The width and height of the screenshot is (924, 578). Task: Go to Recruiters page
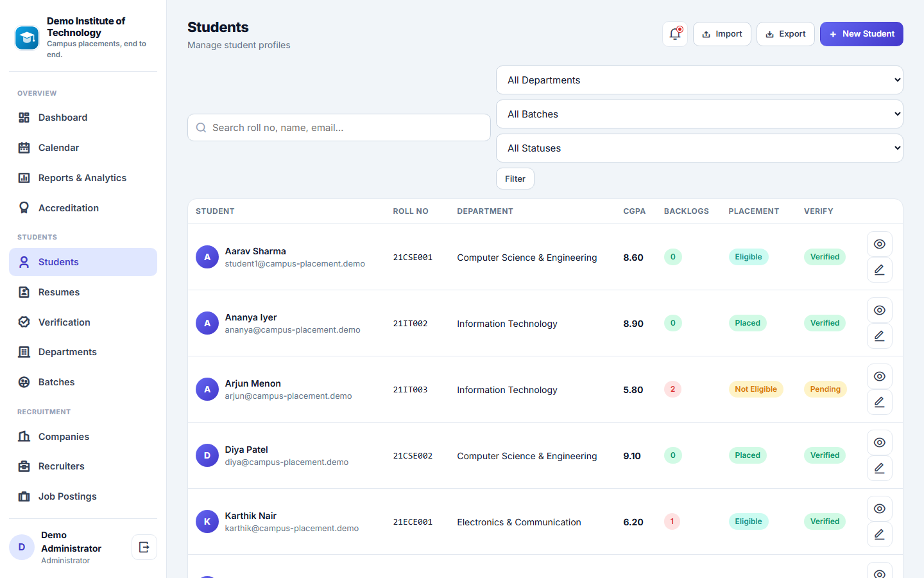83,466
